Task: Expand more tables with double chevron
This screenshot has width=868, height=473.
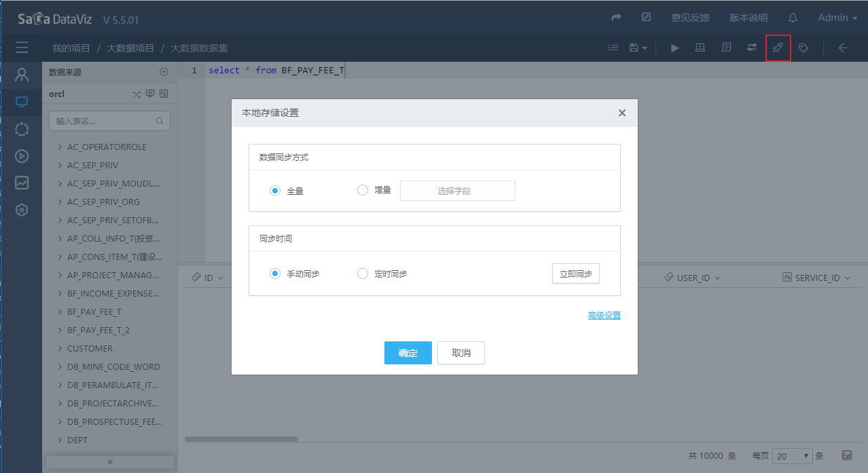Action: [110, 461]
